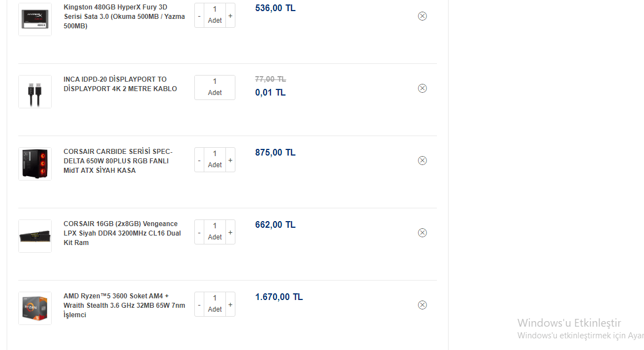Open AMD Ryzen 5 3600 product image
Screen dimensions: 644x350
click(35, 308)
